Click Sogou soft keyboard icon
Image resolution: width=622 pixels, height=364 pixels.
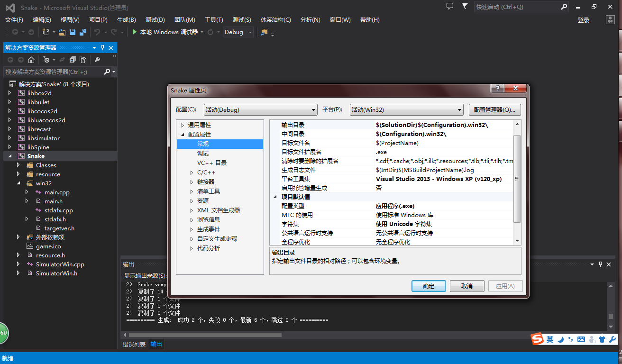582,339
